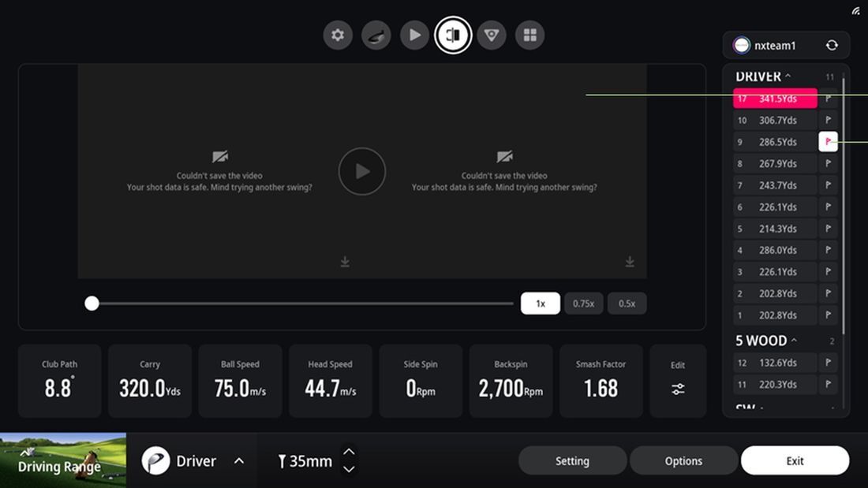This screenshot has height=488, width=868.
Task: Open the Options button
Action: point(683,460)
